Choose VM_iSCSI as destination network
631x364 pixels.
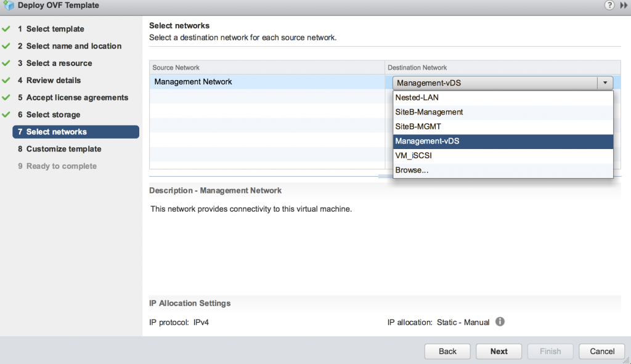point(503,156)
